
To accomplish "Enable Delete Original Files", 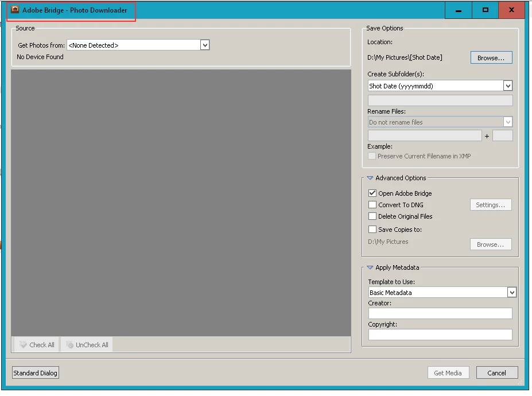I will point(372,216).
